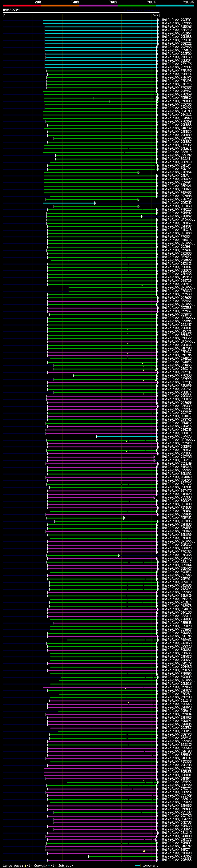The height and width of the screenshot is (868, 197).
Task: Open hit UniRef100_Q8S8F3
Action: click(176, 315)
